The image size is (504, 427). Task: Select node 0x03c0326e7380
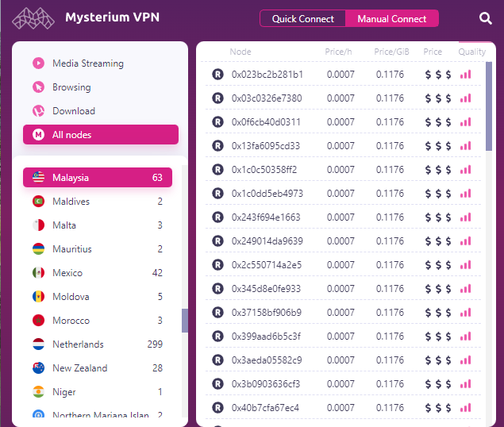coord(344,98)
